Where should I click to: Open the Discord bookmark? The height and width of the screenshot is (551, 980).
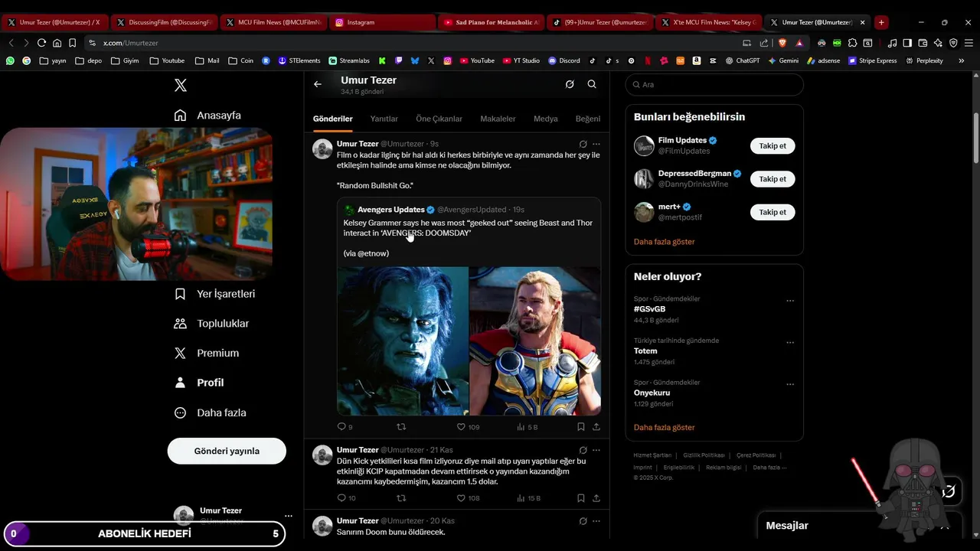click(x=564, y=60)
